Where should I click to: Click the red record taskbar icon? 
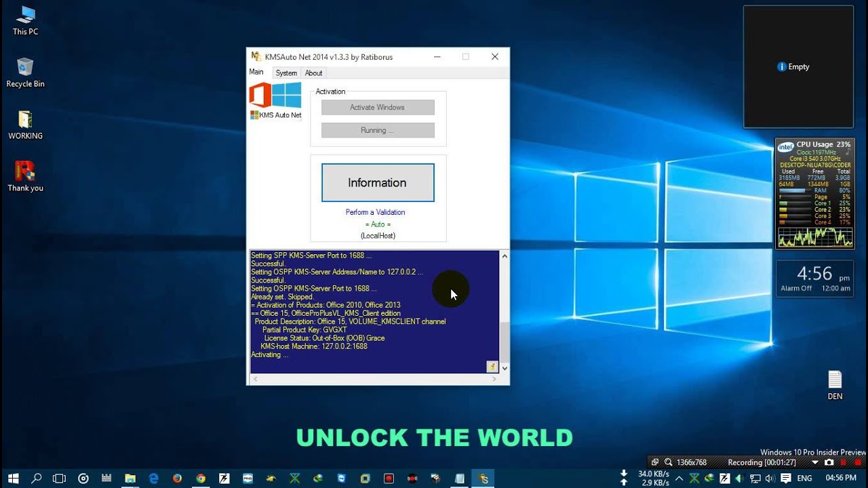tap(389, 479)
